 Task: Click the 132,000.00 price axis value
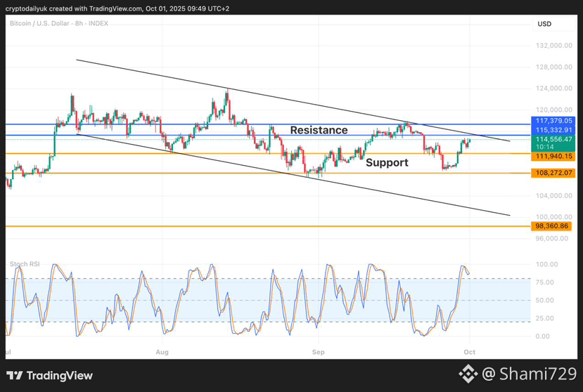coord(553,46)
